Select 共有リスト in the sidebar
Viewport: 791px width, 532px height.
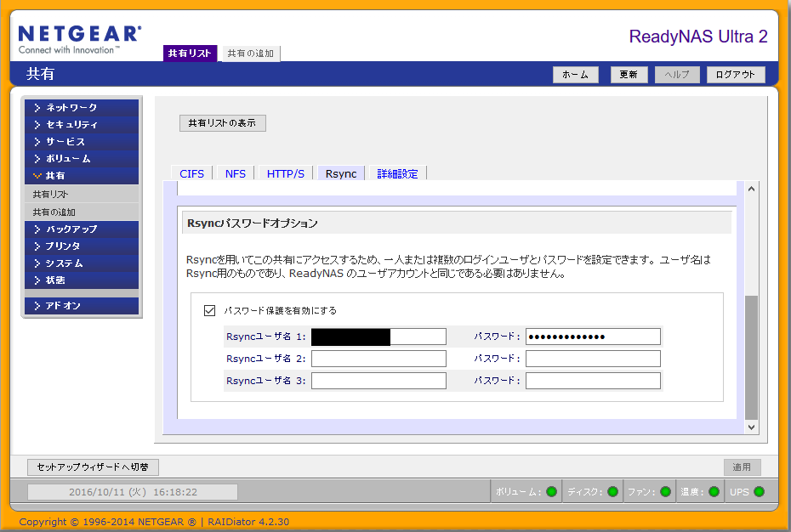tap(82, 194)
